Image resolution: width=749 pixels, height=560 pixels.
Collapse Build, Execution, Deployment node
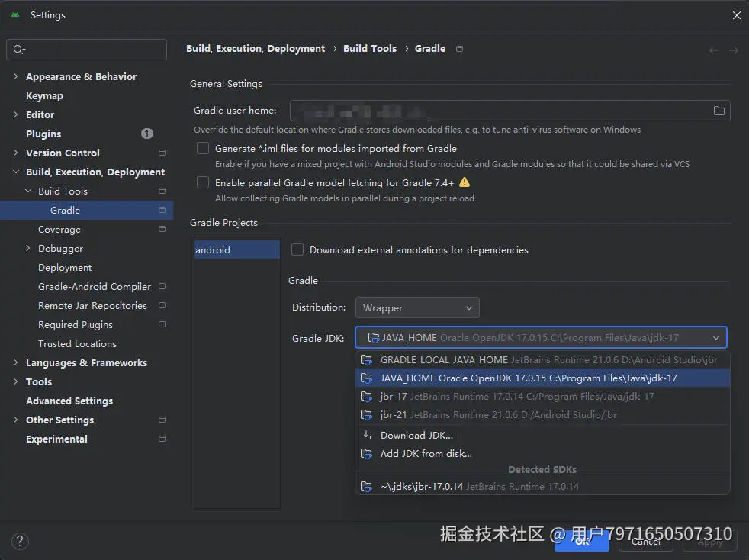[16, 172]
